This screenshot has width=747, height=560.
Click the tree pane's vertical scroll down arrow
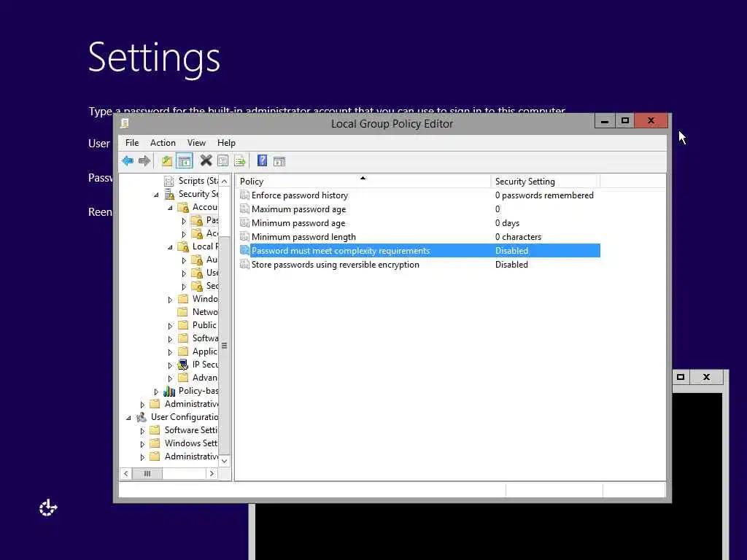[224, 461]
